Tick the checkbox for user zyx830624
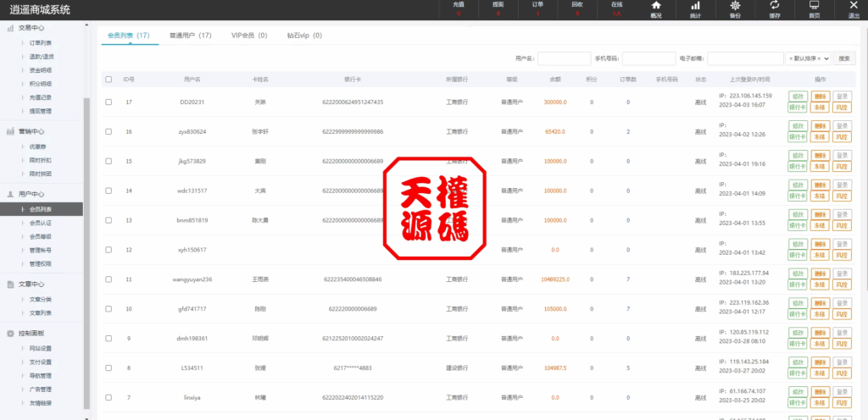Screen dimensions: 868x420 (x=108, y=131)
